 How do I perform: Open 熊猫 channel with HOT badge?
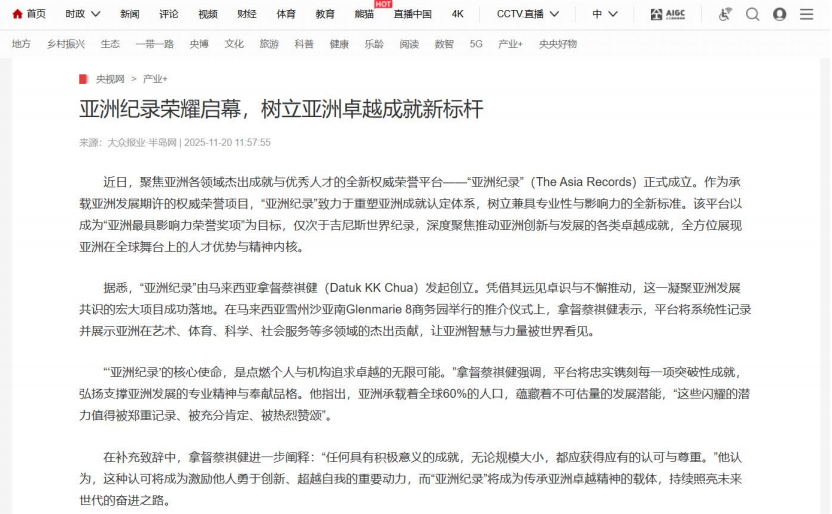tap(364, 14)
